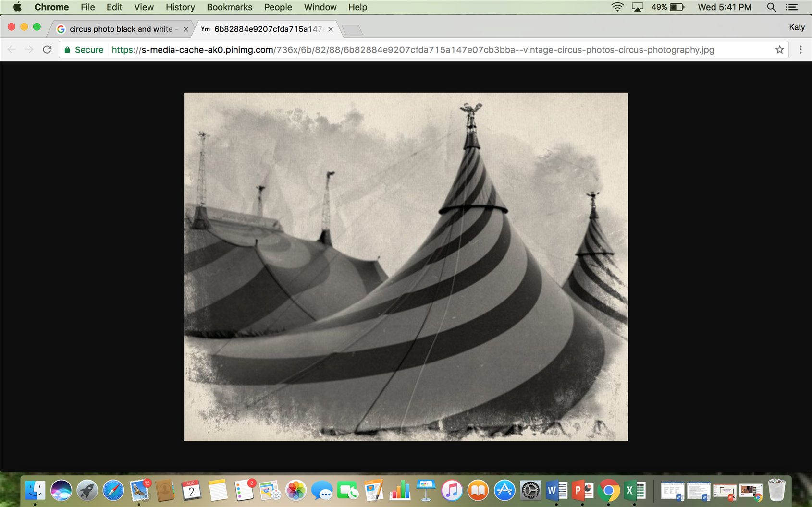Image resolution: width=812 pixels, height=507 pixels.
Task: Open Spotlight search in menu bar
Action: coord(771,7)
